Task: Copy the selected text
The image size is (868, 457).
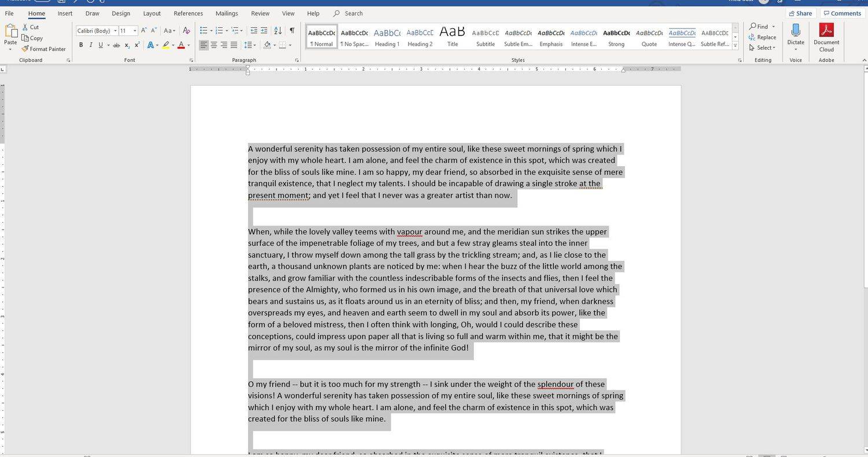Action: (32, 38)
